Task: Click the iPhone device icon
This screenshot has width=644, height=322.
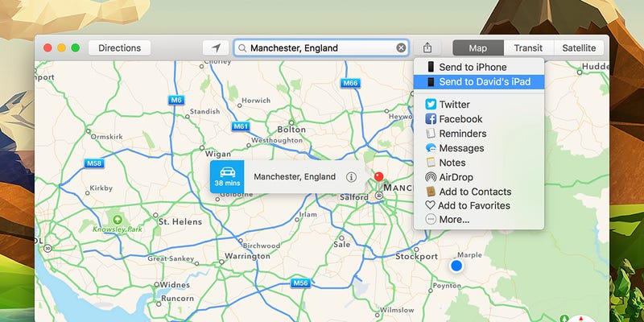Action: pos(431,67)
